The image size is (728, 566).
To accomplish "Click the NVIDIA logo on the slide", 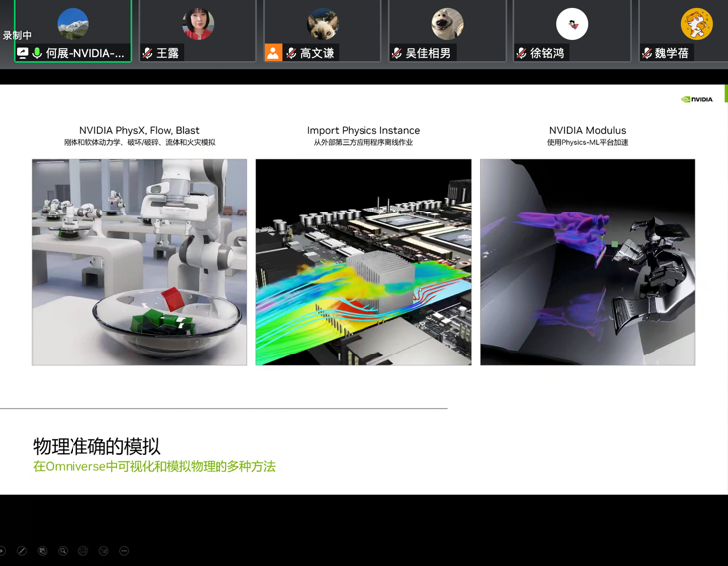I will (697, 99).
